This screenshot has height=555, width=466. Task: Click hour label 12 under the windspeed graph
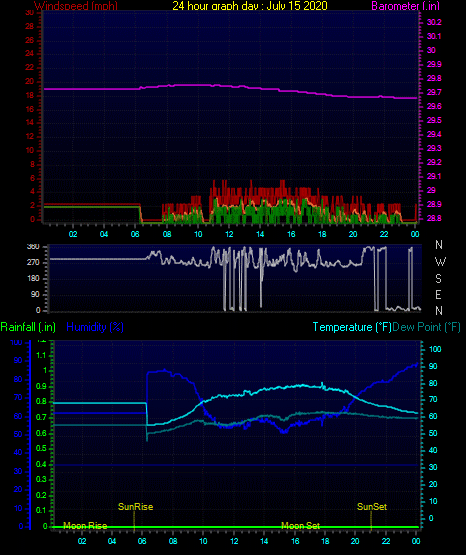point(229,234)
